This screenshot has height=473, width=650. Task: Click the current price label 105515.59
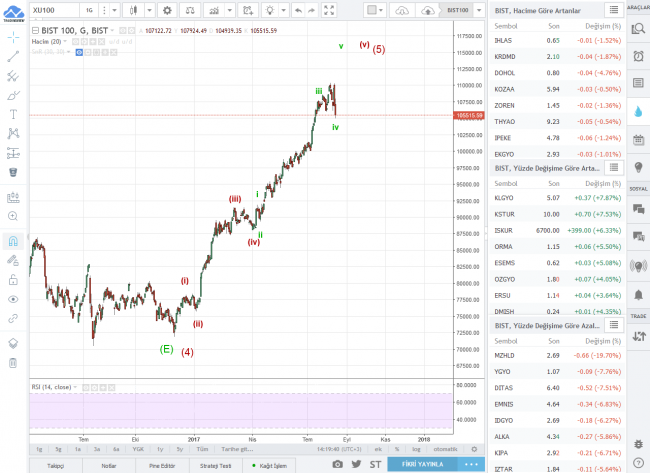469,115
